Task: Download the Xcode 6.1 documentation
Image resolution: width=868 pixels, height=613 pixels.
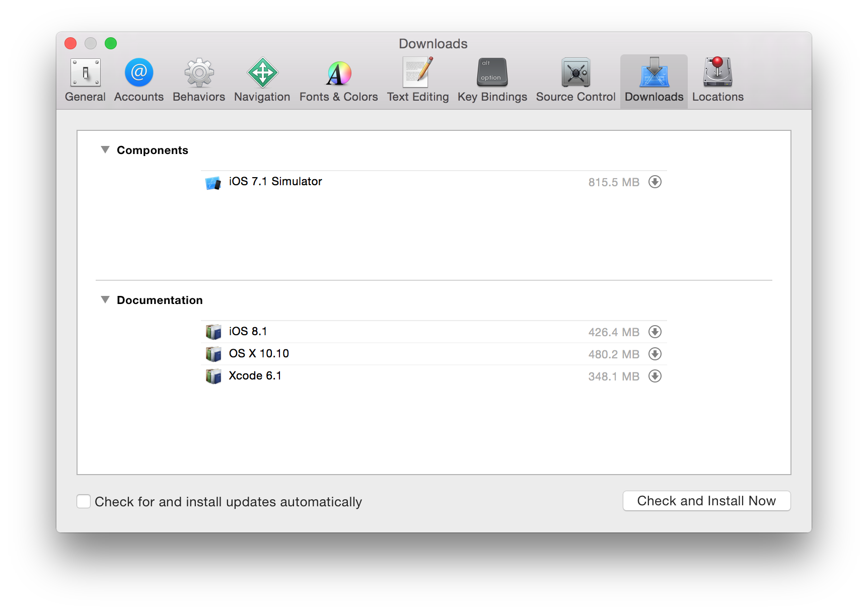Action: click(655, 376)
